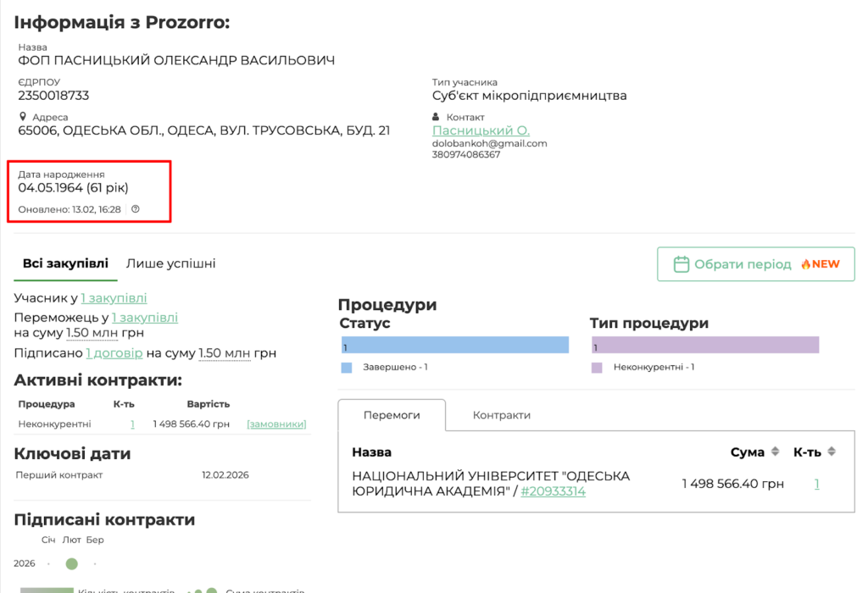Switch to the Лише успішні tab
The image size is (868, 593).
(170, 263)
